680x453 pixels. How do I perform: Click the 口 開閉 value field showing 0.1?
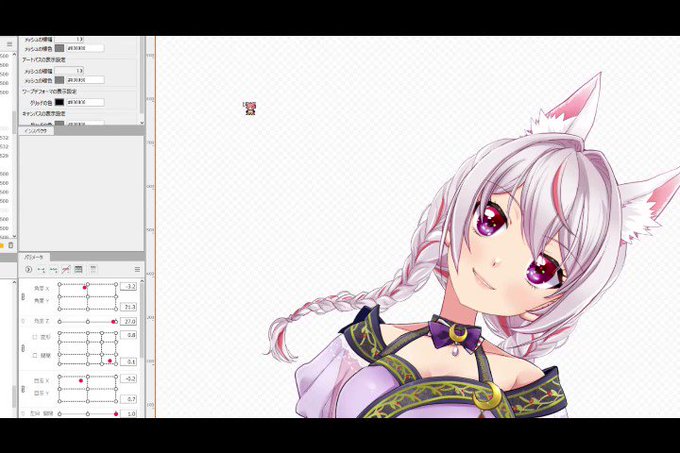pos(129,362)
